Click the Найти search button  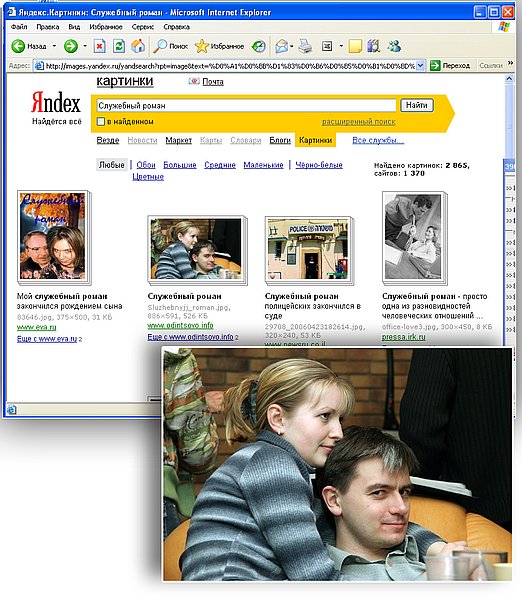(417, 105)
